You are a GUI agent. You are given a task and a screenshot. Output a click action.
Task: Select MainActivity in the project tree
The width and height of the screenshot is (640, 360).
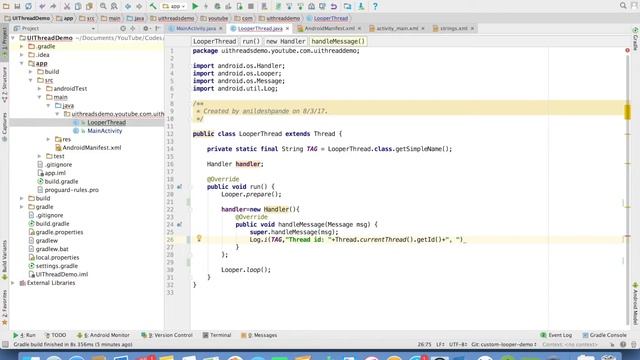coord(104,131)
